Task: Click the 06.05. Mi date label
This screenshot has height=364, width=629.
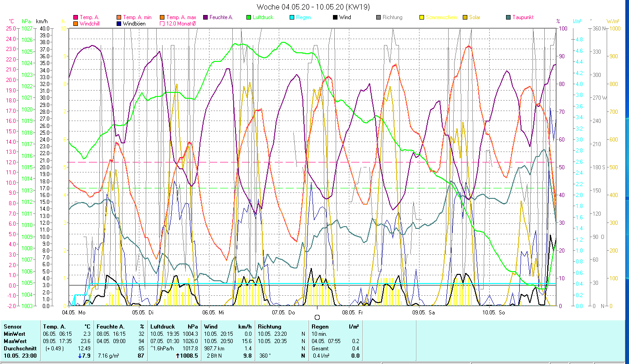Action: coord(213,313)
